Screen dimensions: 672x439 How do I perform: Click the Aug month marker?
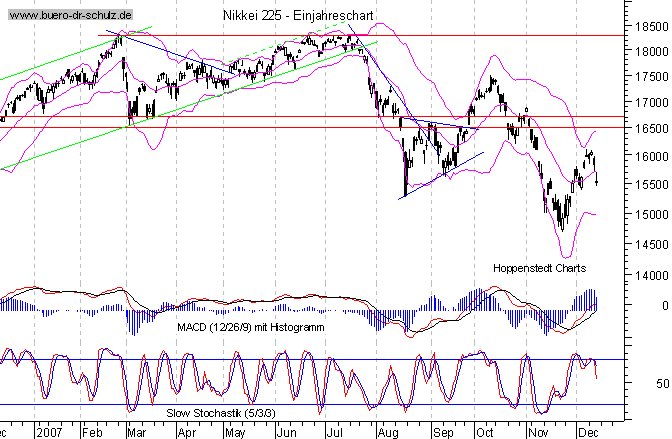click(x=387, y=432)
